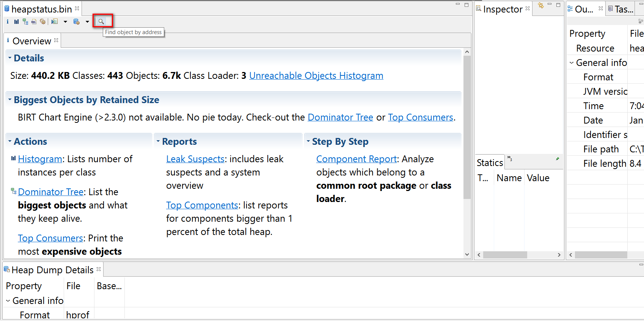This screenshot has width=644, height=321.
Task: Select the Time property row
Action: [605, 106]
